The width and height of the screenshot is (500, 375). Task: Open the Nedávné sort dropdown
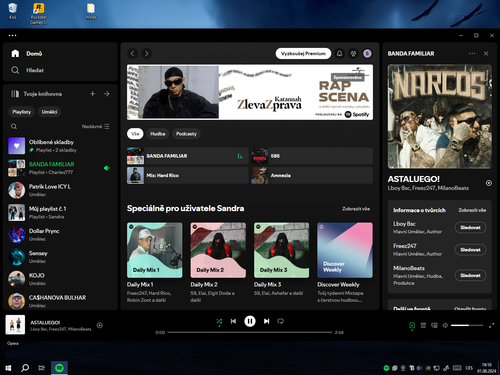tap(95, 127)
